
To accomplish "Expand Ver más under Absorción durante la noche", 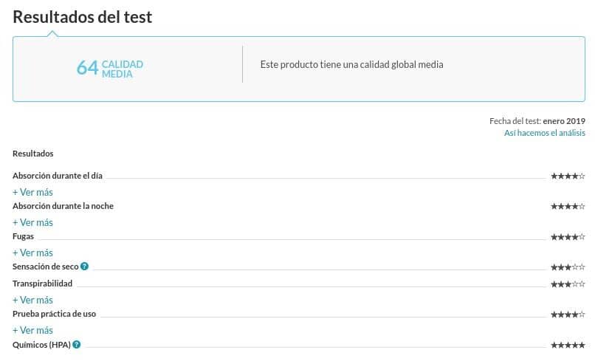I will coord(32,222).
